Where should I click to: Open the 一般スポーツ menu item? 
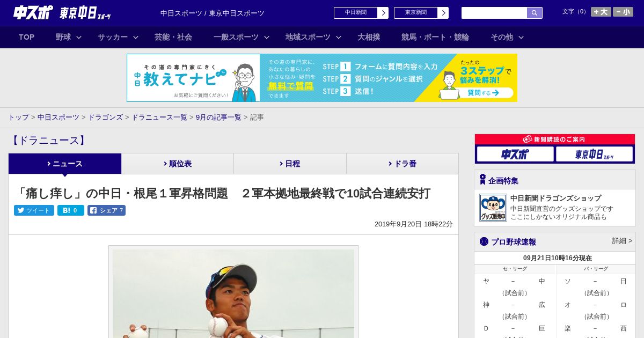[236, 37]
